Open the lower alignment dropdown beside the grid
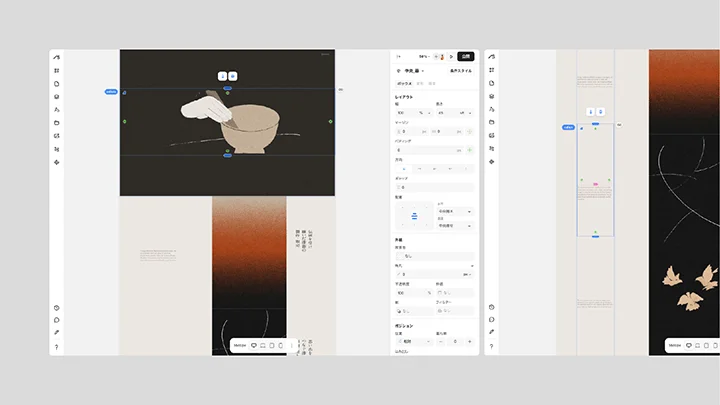 click(x=455, y=226)
